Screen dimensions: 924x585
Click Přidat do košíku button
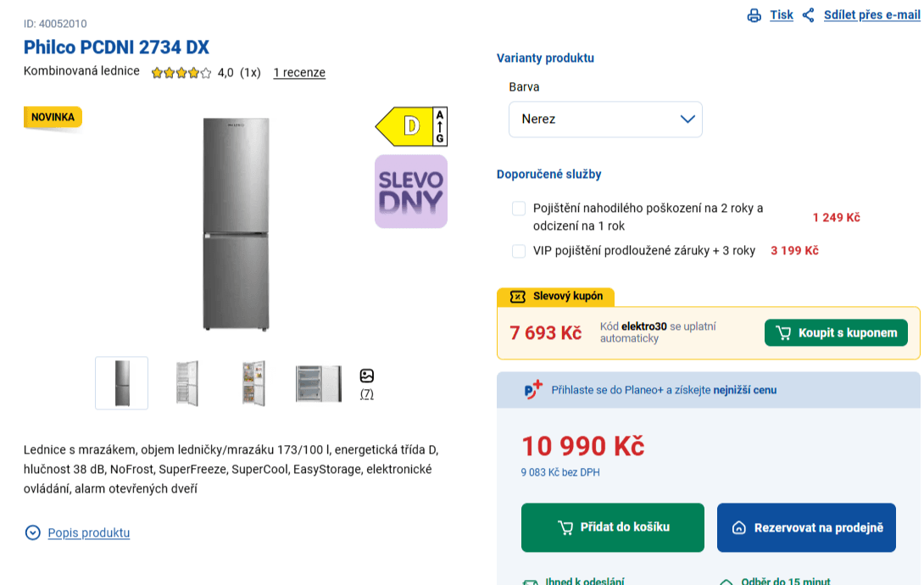612,528
